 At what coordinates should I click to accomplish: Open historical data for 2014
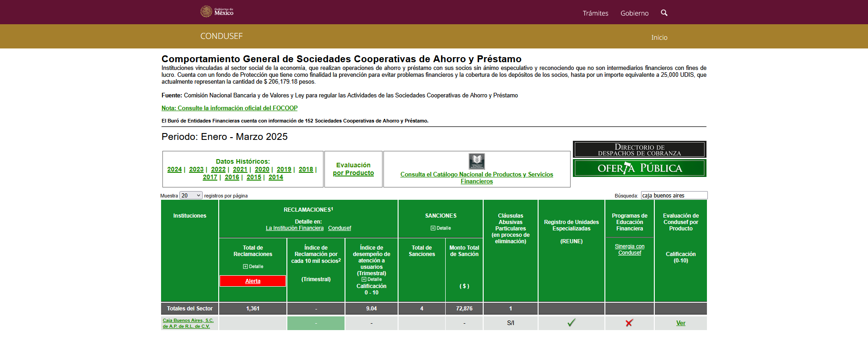click(276, 177)
